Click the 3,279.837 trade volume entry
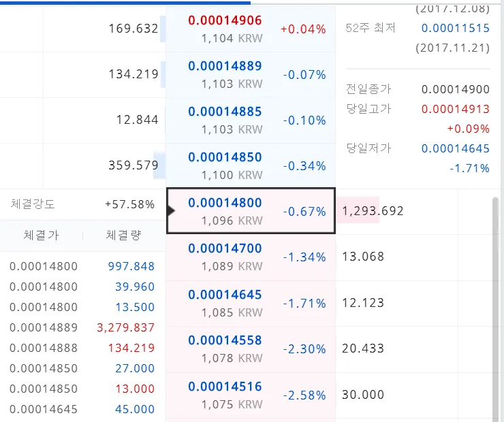This screenshot has height=422, width=504. click(126, 327)
